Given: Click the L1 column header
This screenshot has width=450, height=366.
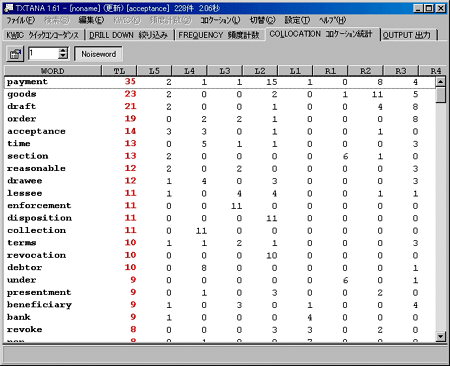Looking at the screenshot, I should pyautogui.click(x=295, y=71).
